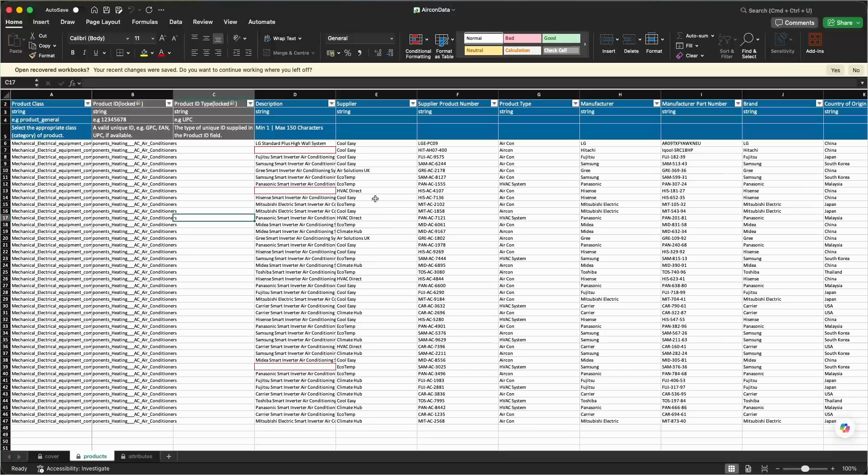Toggle italic formatting
868x475 pixels.
point(84,53)
